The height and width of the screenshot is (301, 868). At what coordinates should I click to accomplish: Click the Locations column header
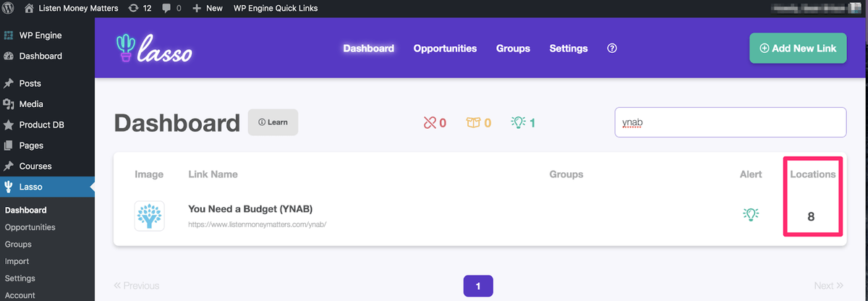812,174
